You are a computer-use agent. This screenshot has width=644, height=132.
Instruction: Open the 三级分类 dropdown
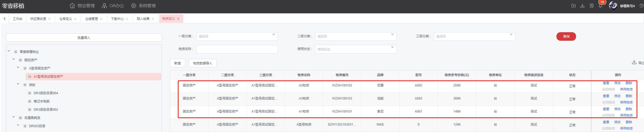point(474,36)
